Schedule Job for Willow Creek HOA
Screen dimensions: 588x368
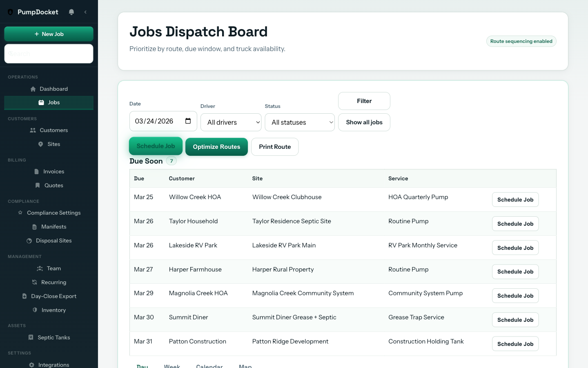pos(515,200)
